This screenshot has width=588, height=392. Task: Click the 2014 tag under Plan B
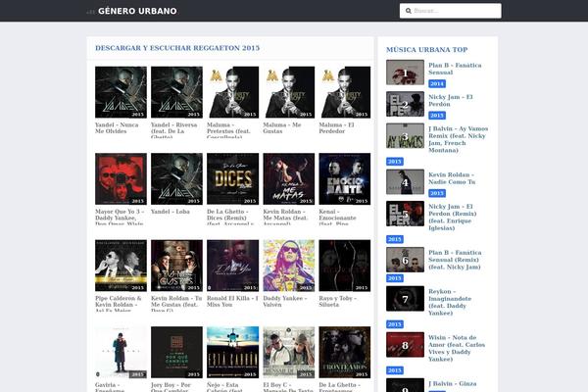pos(437,84)
